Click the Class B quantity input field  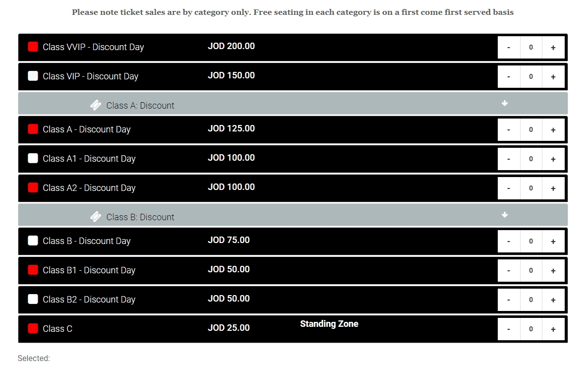coord(531,242)
